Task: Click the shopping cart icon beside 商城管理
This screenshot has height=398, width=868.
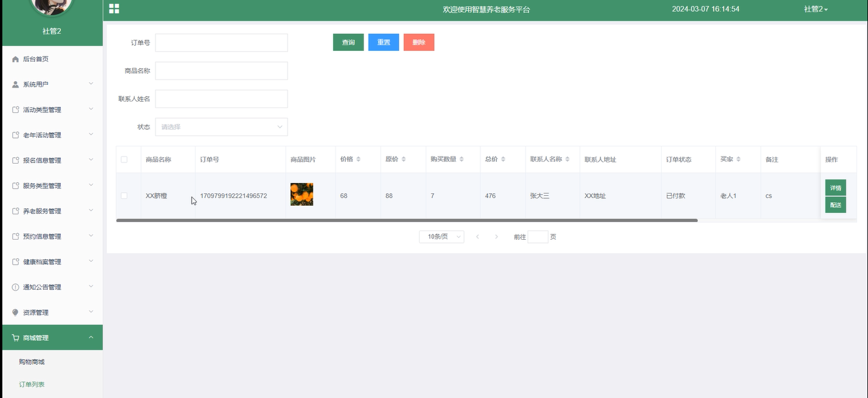Action: click(16, 338)
